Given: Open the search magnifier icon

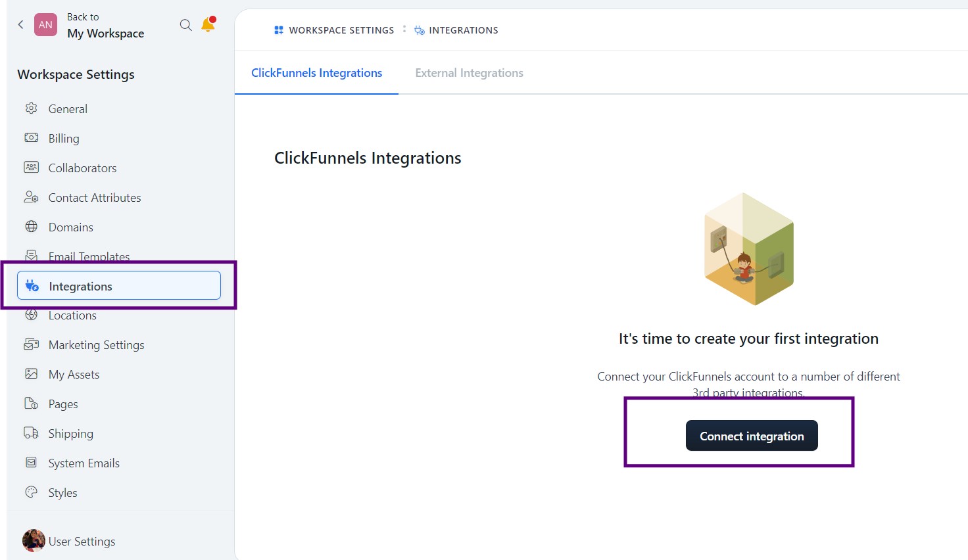Looking at the screenshot, I should tap(186, 25).
